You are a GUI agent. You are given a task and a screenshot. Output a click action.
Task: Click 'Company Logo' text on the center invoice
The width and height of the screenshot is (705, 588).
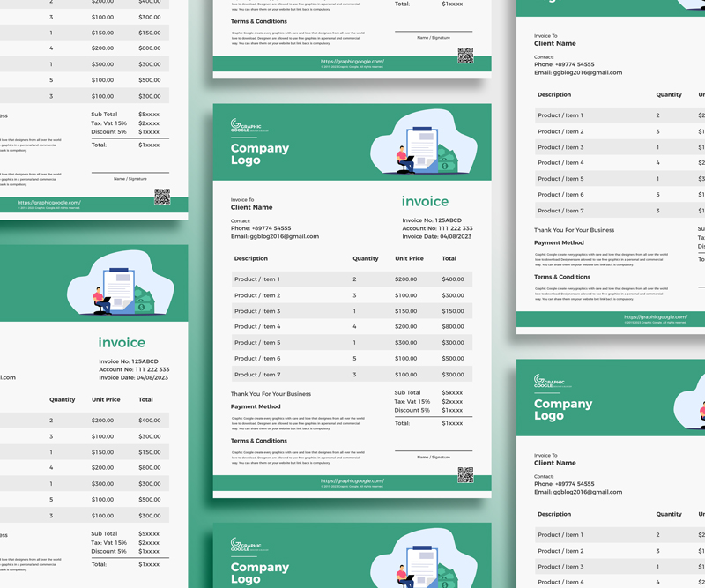259,154
